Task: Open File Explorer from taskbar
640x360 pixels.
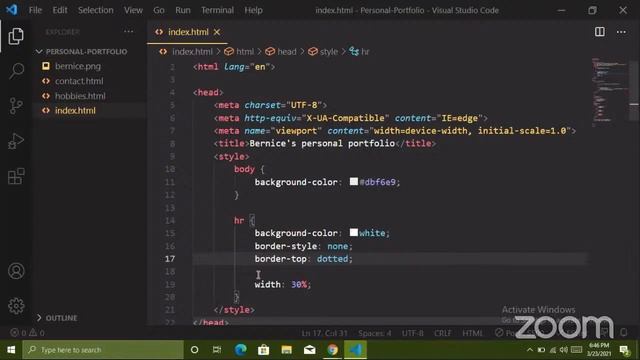Action: tap(287, 350)
